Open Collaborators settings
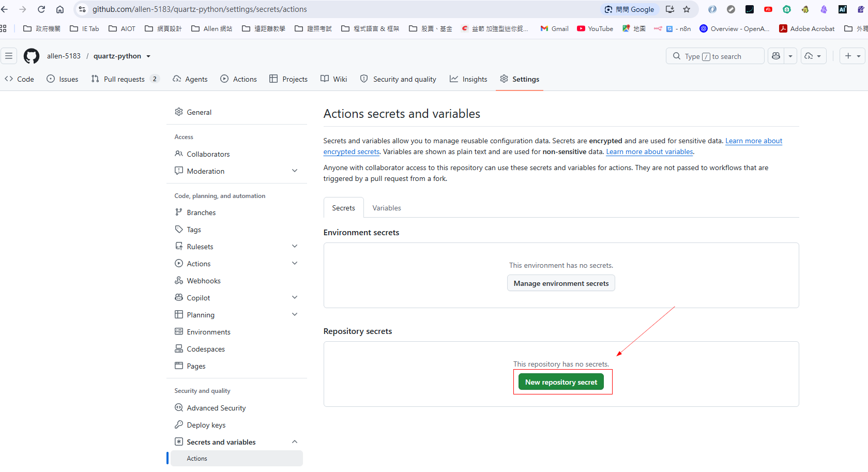Screen dimensions: 868x472 [x=237, y=154]
